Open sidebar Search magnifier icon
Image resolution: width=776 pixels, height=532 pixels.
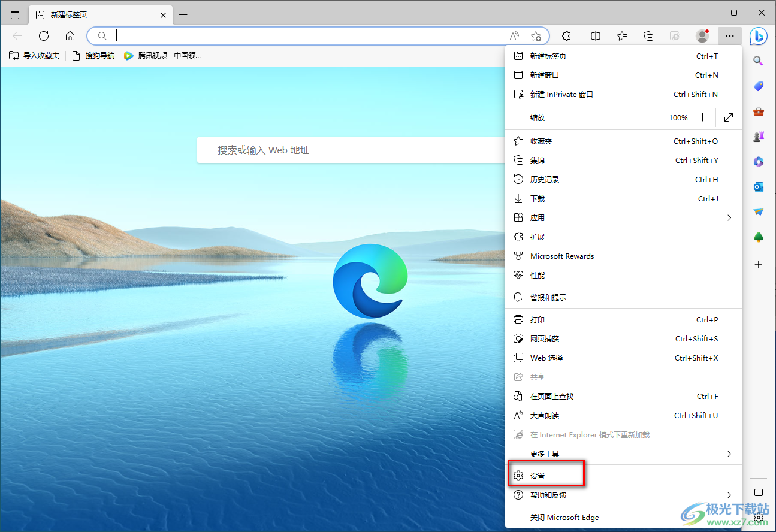click(758, 61)
